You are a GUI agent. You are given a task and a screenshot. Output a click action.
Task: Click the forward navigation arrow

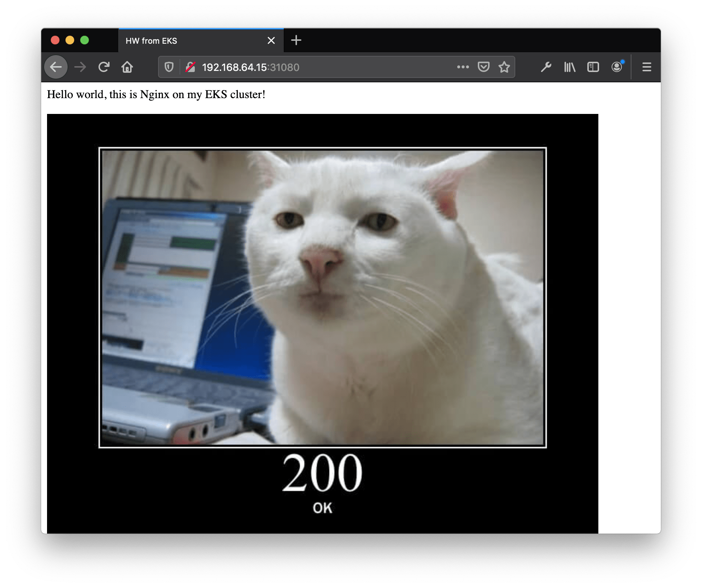tap(80, 67)
